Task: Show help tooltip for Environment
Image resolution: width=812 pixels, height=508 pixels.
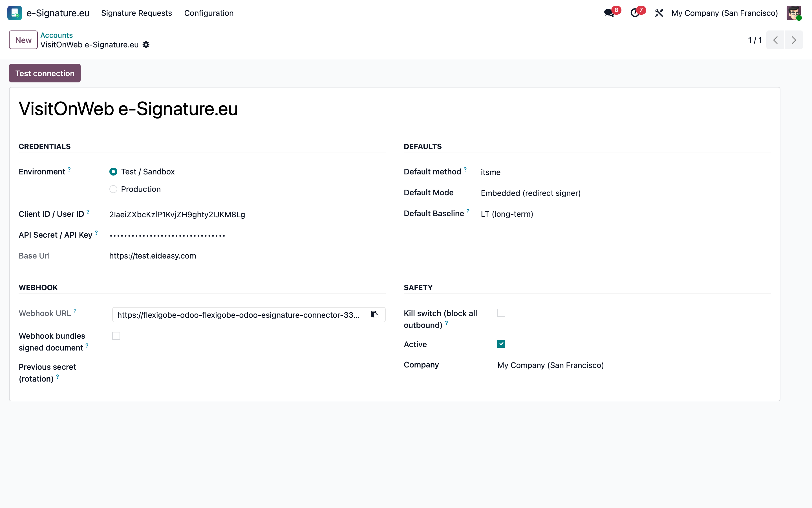Action: [x=69, y=169]
